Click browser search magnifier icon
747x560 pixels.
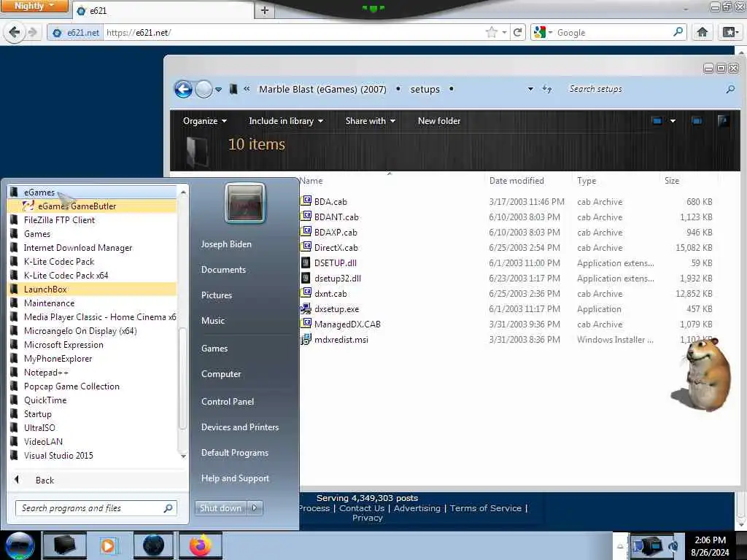click(x=678, y=32)
